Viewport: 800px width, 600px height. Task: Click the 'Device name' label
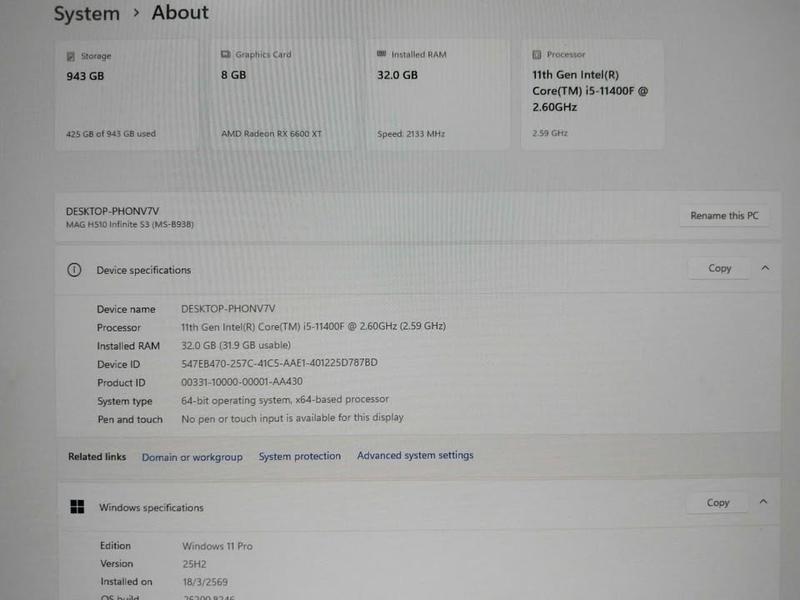coord(126,309)
